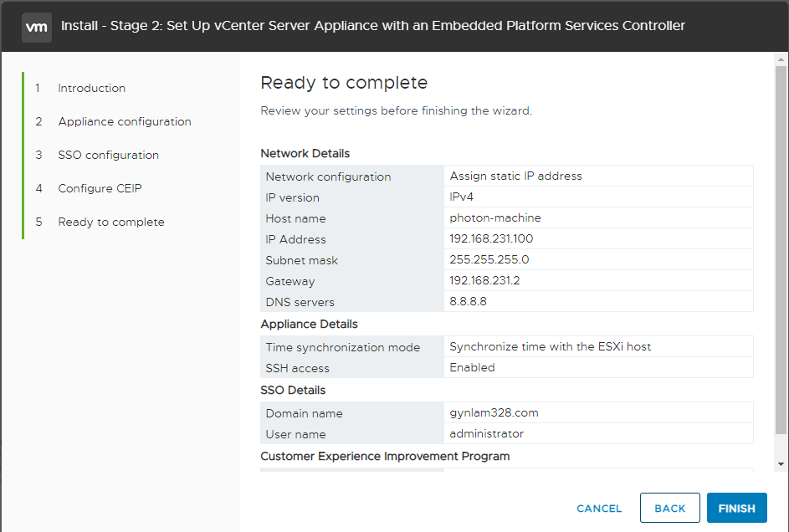Select the gateway value 192.168.231.2

484,280
